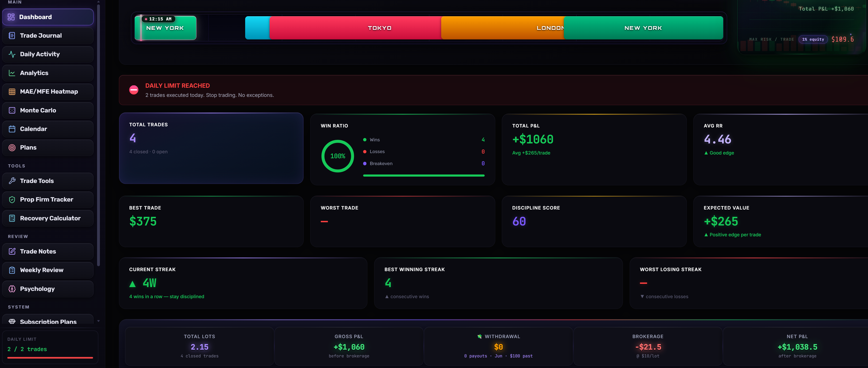Click the 100% win ratio ring

point(338,156)
